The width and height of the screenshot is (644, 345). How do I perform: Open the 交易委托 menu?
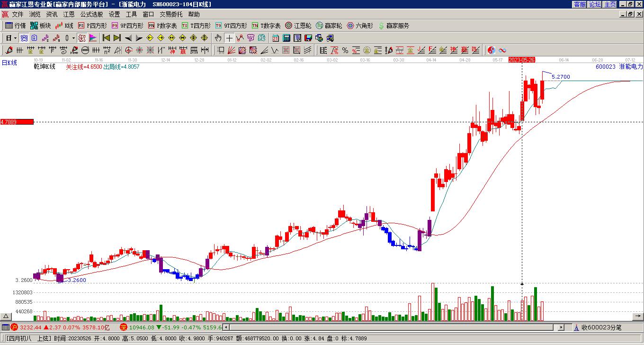point(171,15)
